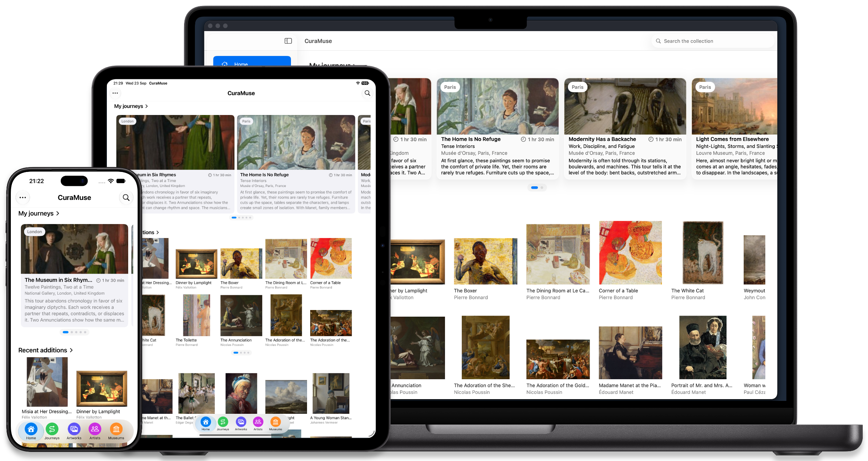Open Madame Manet at the Piano on MacBook

(x=630, y=361)
